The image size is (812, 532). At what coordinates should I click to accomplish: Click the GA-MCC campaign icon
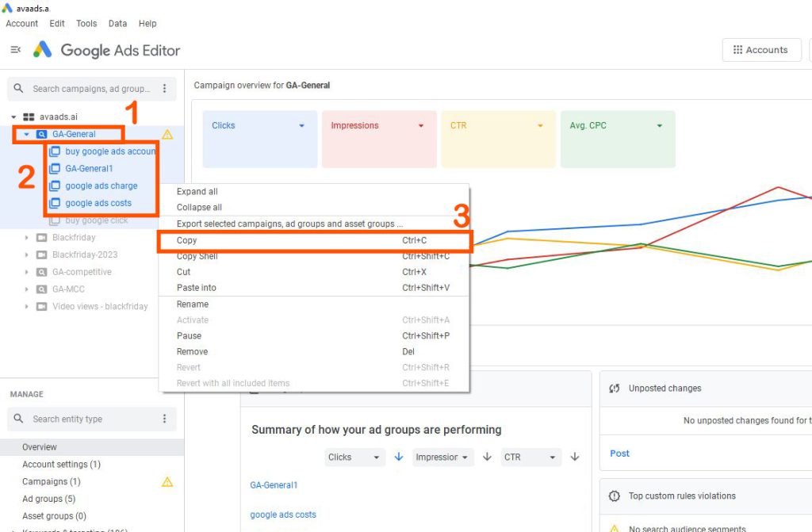click(41, 289)
